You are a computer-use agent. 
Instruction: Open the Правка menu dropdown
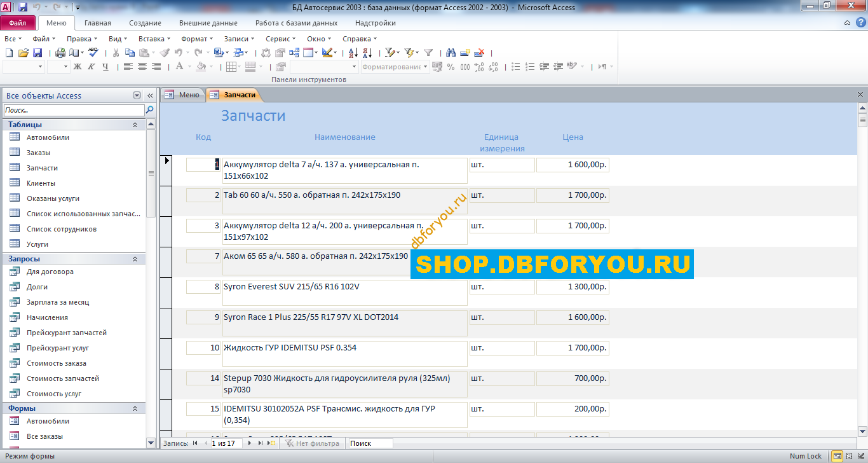point(82,39)
